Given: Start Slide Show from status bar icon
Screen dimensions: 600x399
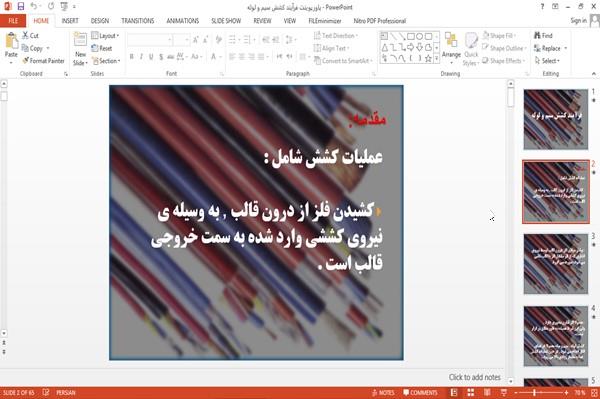Looking at the screenshot, I should coord(504,392).
